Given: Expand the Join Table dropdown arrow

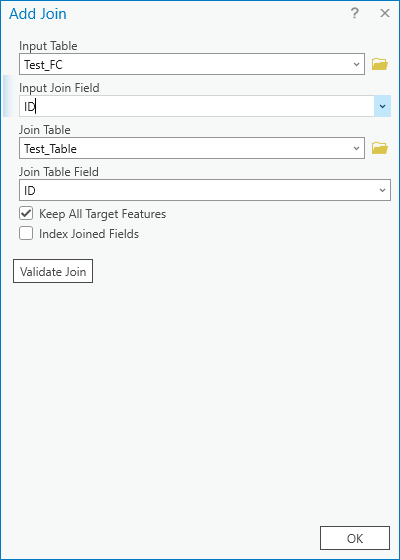Looking at the screenshot, I should [x=356, y=148].
